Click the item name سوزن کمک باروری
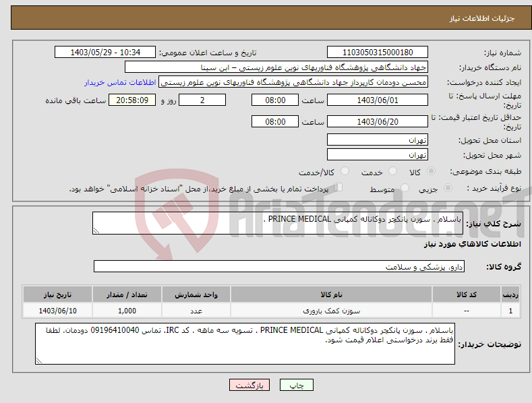Viewport: 532px width, 403px height. [331, 311]
